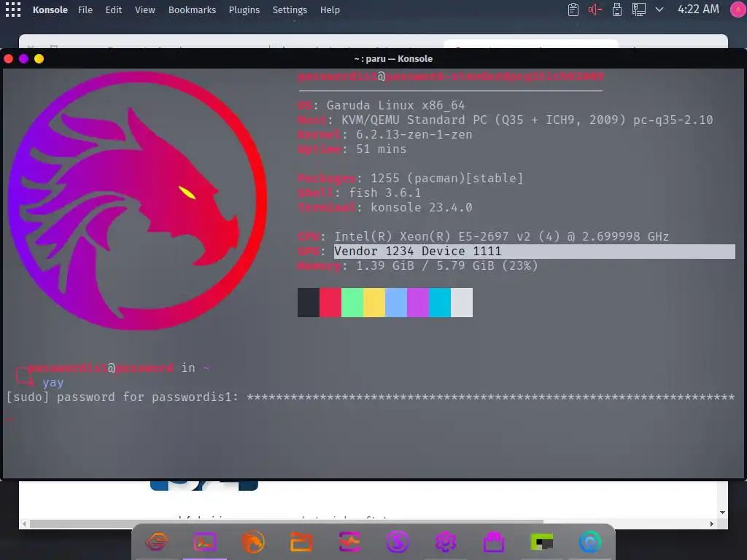Click the white neofetch color block

[462, 303]
